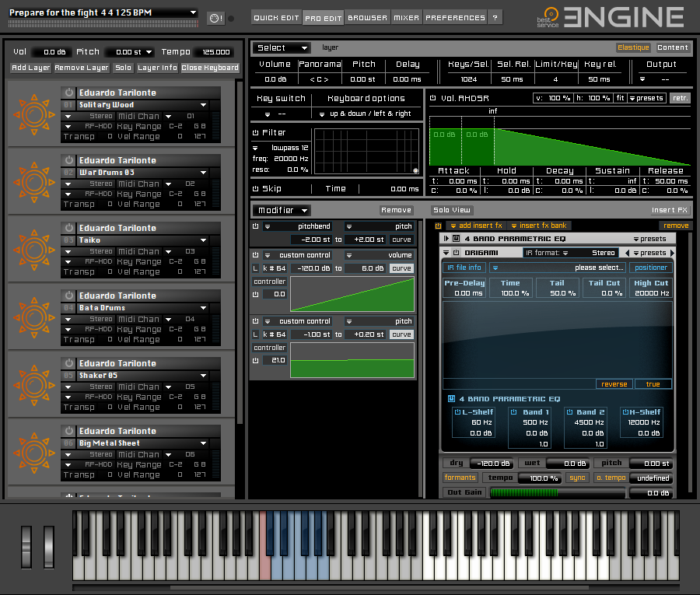Click the Out Gain level slider
The width and height of the screenshot is (700, 595).
(x=557, y=493)
